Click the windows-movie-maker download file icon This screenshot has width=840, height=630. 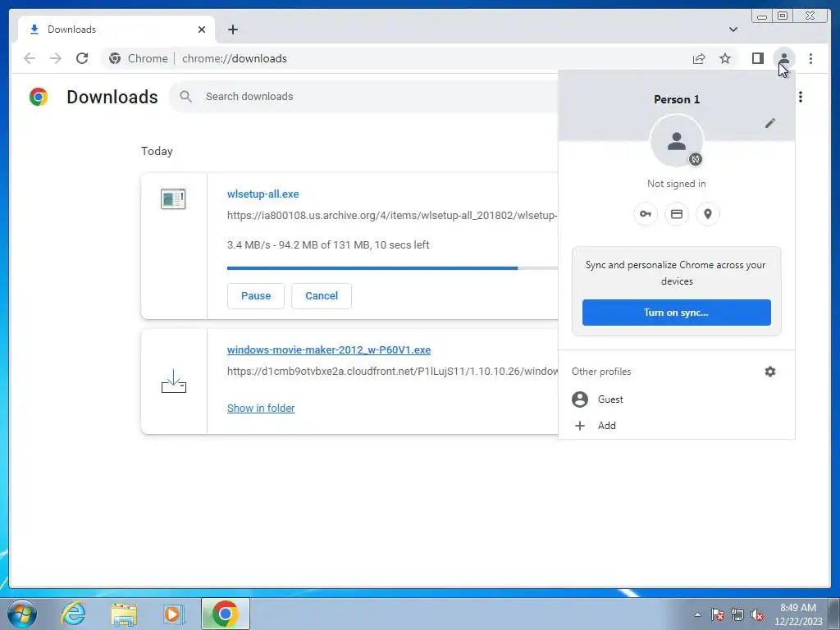tap(174, 381)
